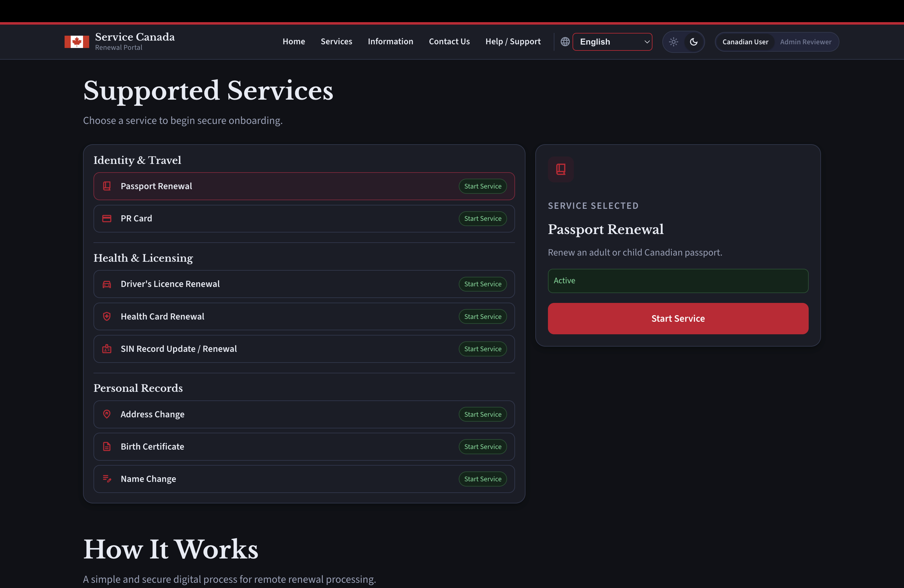
Task: Go to Help / Support page
Action: (x=513, y=42)
